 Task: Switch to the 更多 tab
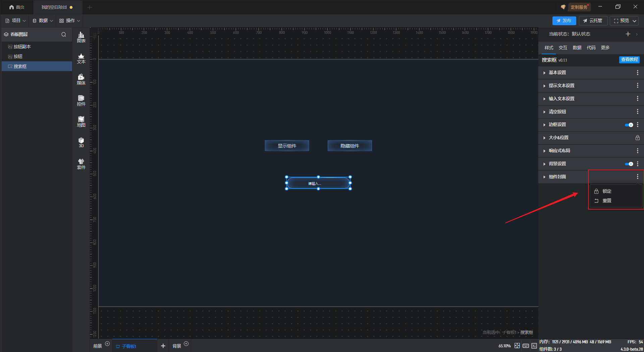pyautogui.click(x=605, y=48)
